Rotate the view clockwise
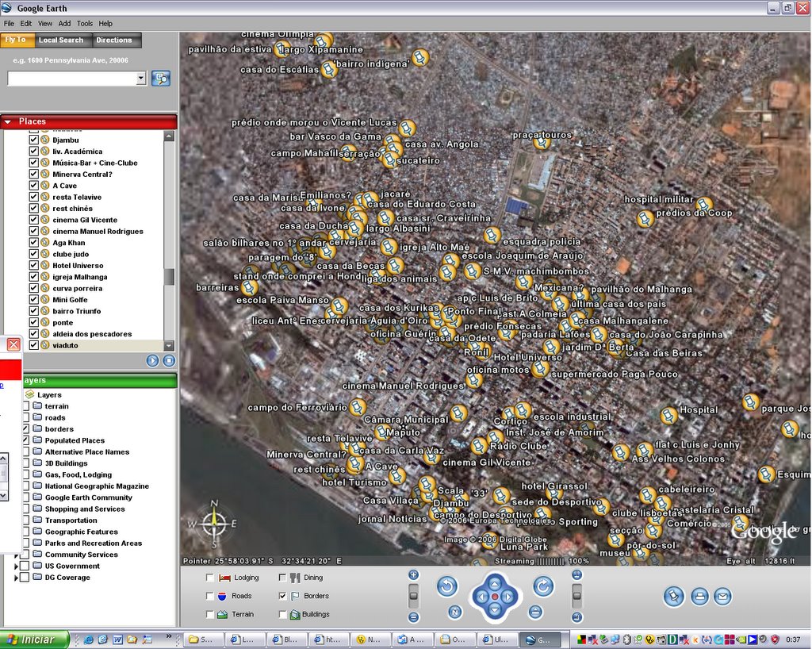The height and width of the screenshot is (649, 812). 543,586
